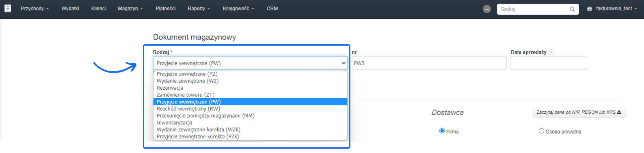Image resolution: width=644 pixels, height=153 pixels.
Task: Click Zaczytaj dane po NIP, REGON lub KRS
Action: [x=579, y=112]
